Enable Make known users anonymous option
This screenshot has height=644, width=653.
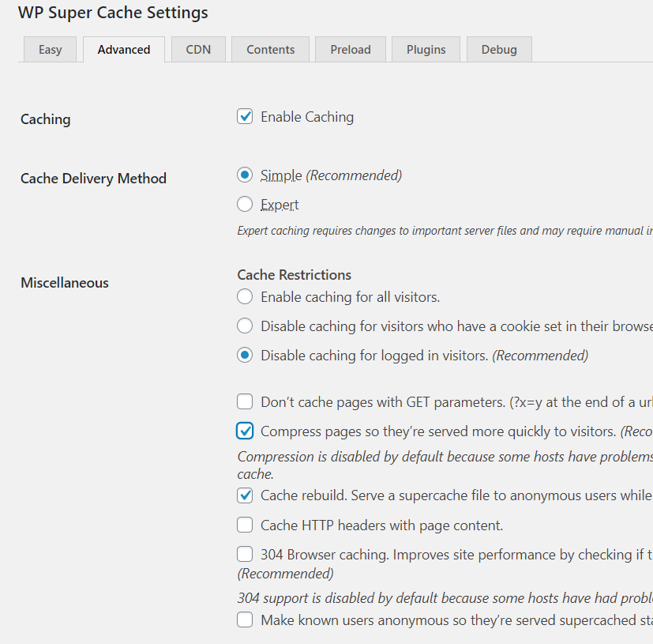[245, 620]
